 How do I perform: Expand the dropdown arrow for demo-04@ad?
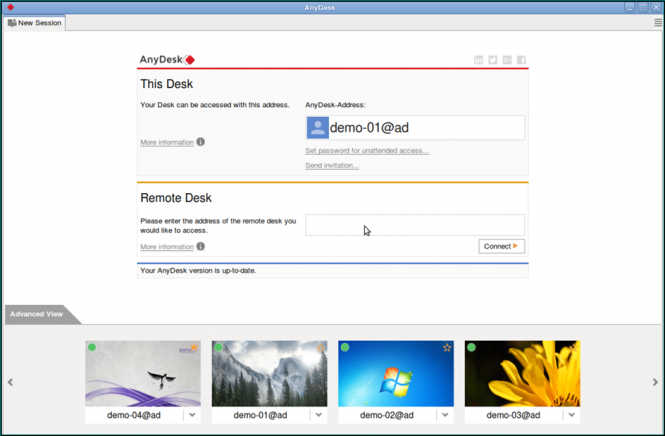(192, 415)
